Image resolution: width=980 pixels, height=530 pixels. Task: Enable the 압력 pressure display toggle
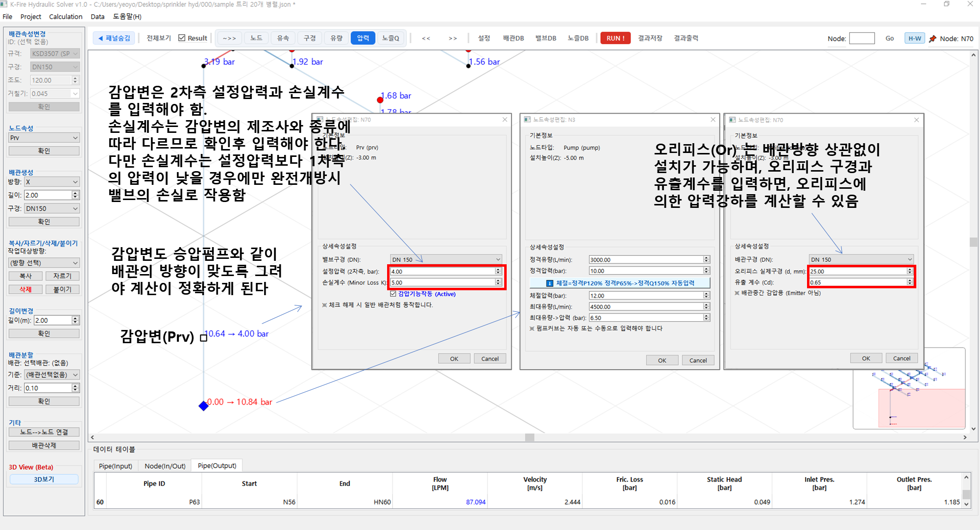point(363,38)
